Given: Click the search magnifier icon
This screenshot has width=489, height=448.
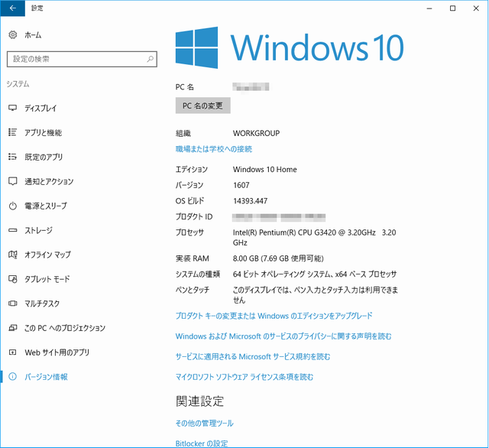Looking at the screenshot, I should [x=150, y=59].
